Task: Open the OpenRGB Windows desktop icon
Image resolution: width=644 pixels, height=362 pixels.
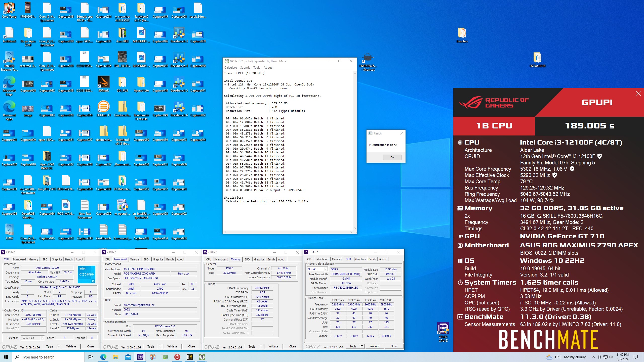Action: 28,209
